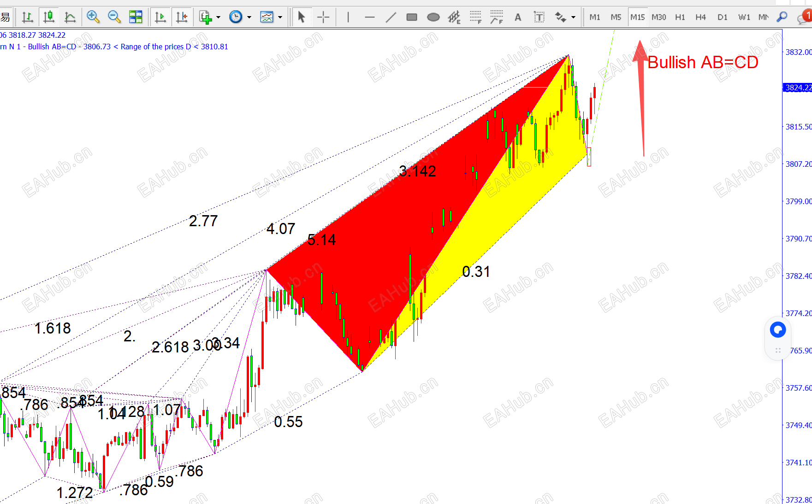This screenshot has width=812, height=504.
Task: Grab the dotted handle below assistant bubble
Action: [778, 351]
